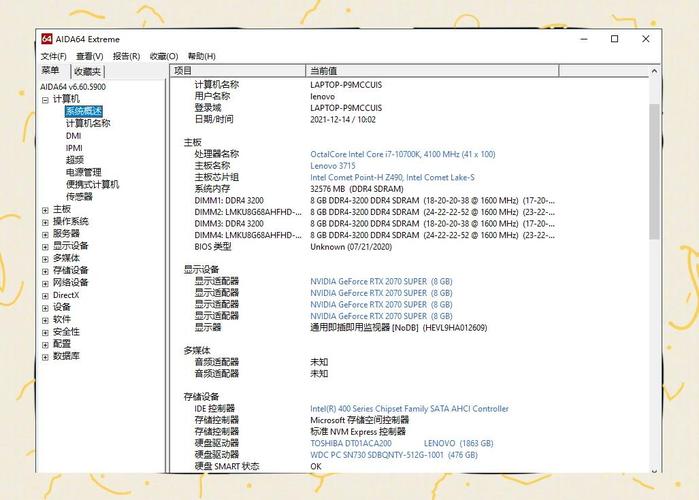Viewport: 699px width, 500px height.
Task: Expand the 多媒体 tree node
Action: 45,259
